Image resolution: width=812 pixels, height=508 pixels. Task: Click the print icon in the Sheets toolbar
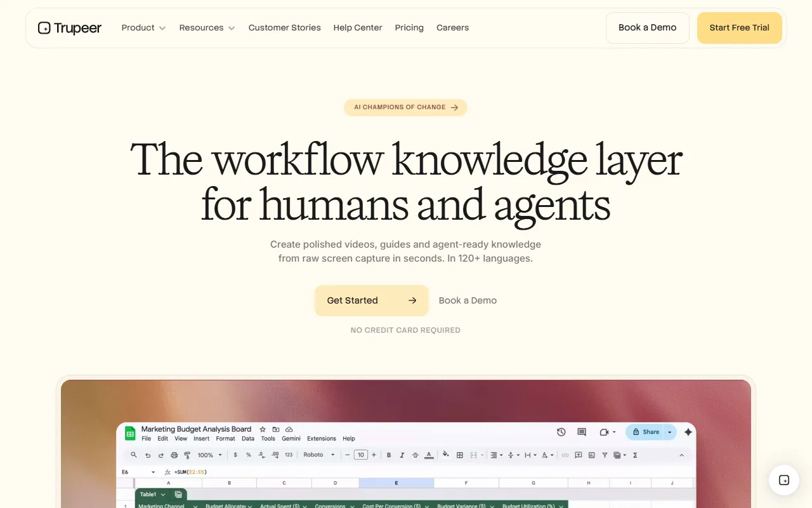(x=174, y=455)
